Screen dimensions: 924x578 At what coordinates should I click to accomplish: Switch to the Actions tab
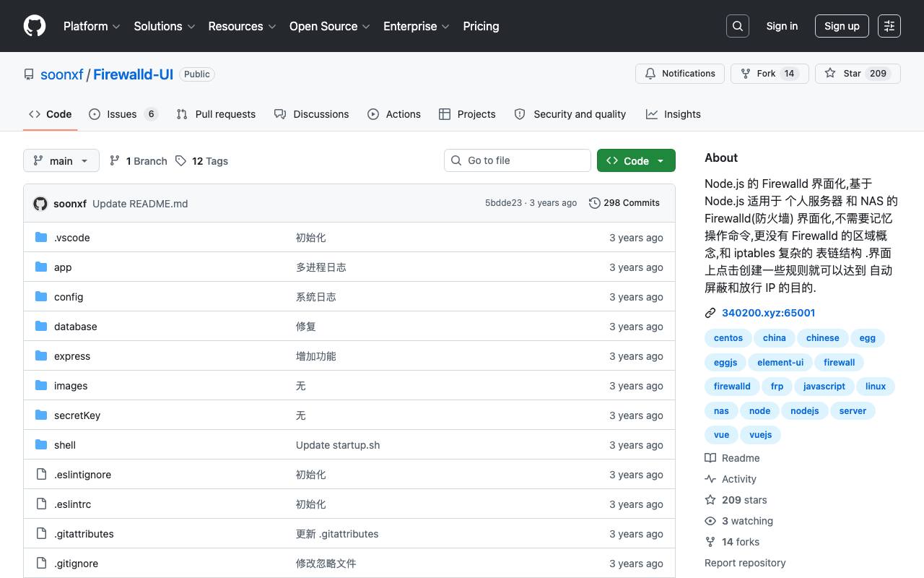point(394,114)
